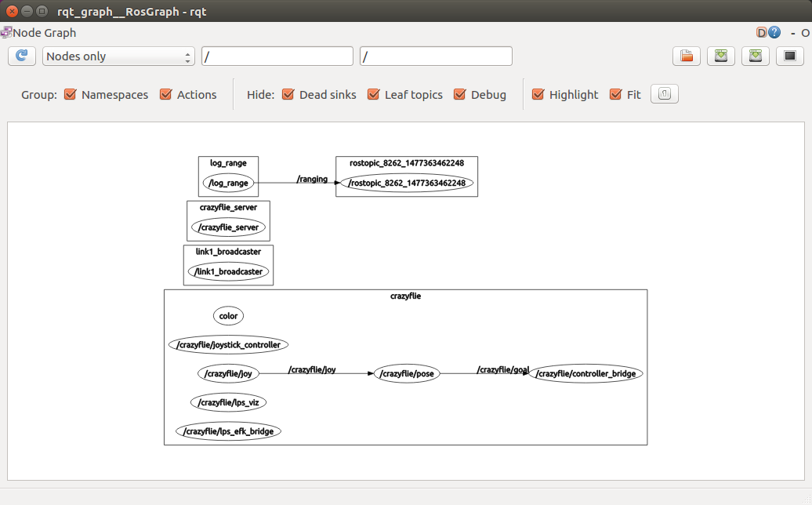The height and width of the screenshot is (505, 812).
Task: Click save as DOT icon beside folder icon
Action: click(x=721, y=56)
